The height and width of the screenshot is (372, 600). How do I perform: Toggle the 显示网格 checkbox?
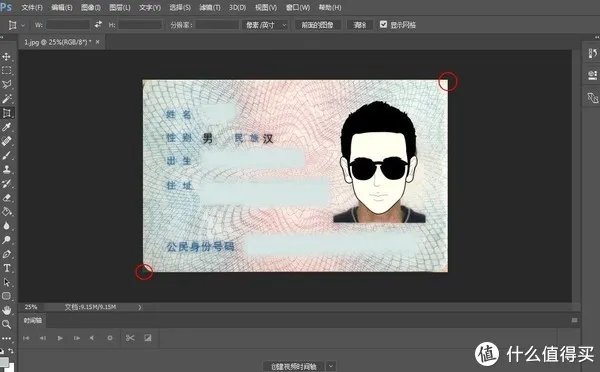click(383, 24)
